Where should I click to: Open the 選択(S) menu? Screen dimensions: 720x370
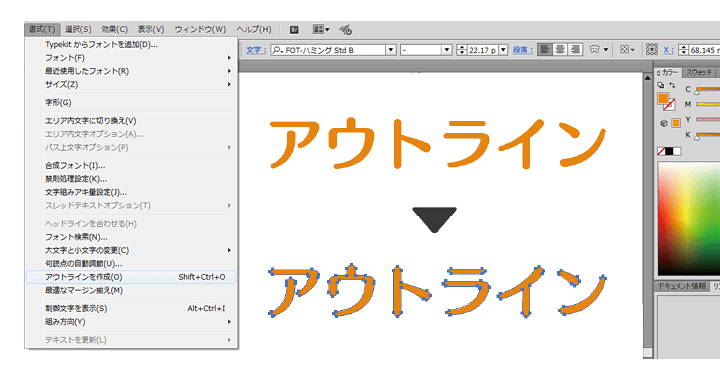click(x=78, y=29)
